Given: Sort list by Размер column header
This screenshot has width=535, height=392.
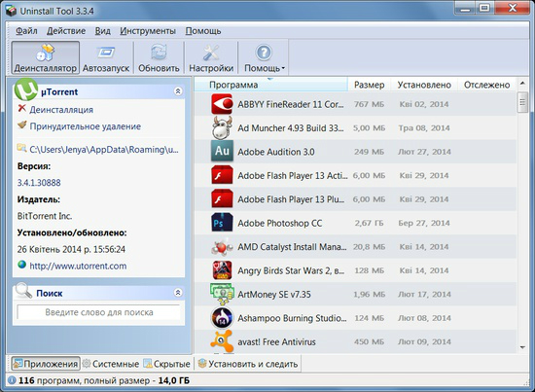Looking at the screenshot, I should click(x=370, y=85).
